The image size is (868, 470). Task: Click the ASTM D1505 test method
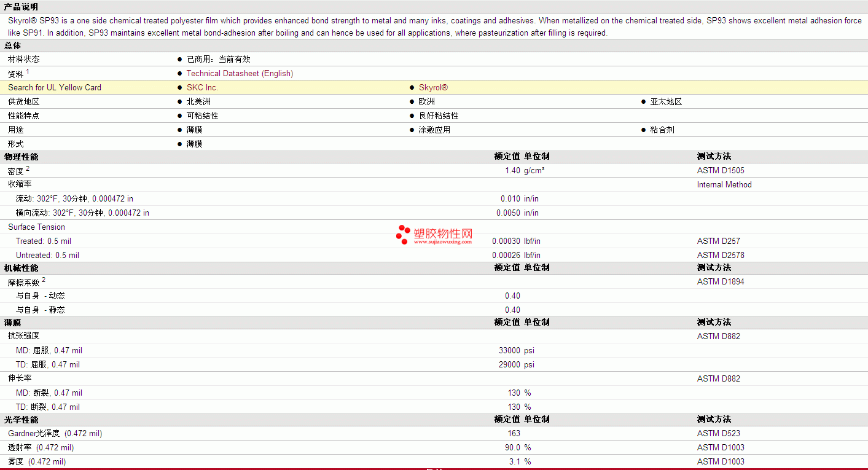point(721,170)
